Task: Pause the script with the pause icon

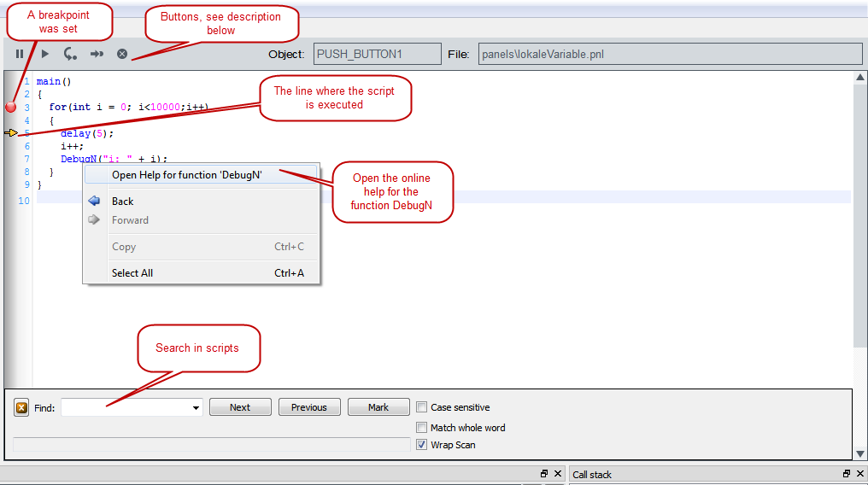Action: click(x=20, y=54)
